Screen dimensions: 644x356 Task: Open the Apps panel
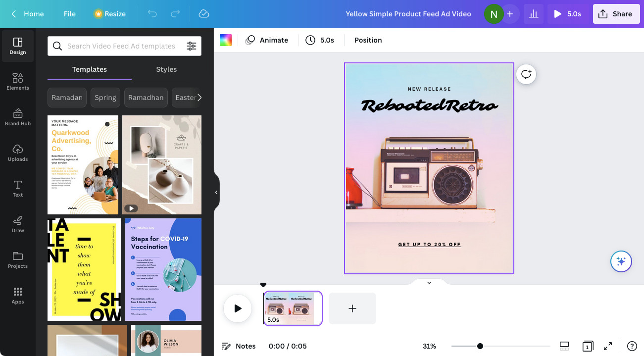18,296
